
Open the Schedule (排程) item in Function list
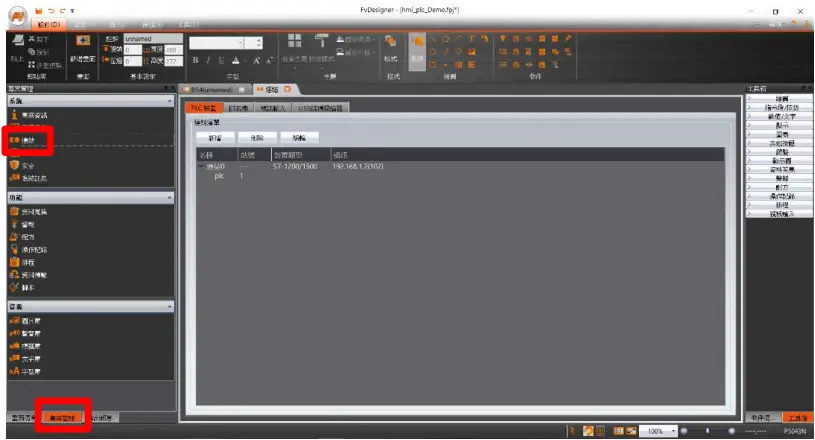click(x=22, y=262)
